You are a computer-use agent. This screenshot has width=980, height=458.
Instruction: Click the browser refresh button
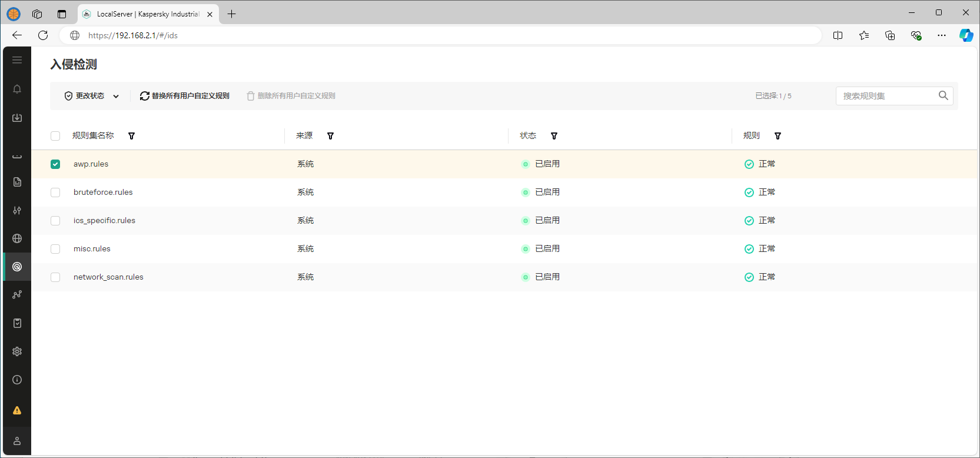point(43,35)
